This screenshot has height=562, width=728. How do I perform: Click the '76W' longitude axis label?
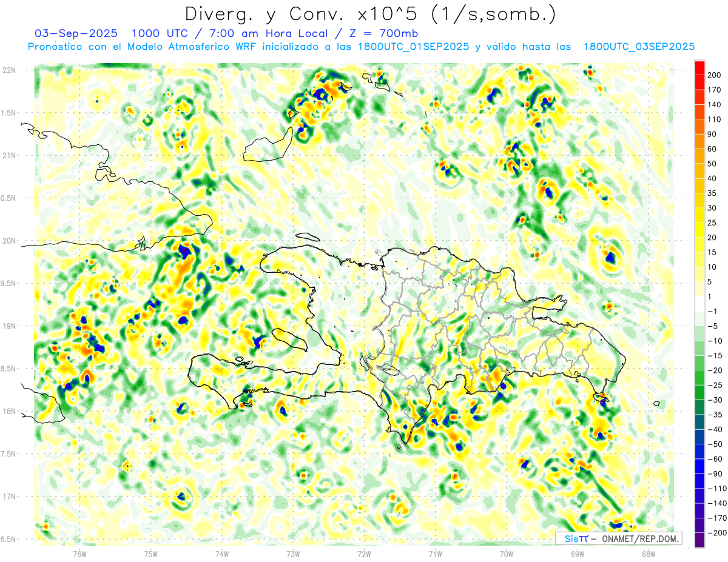[80, 554]
